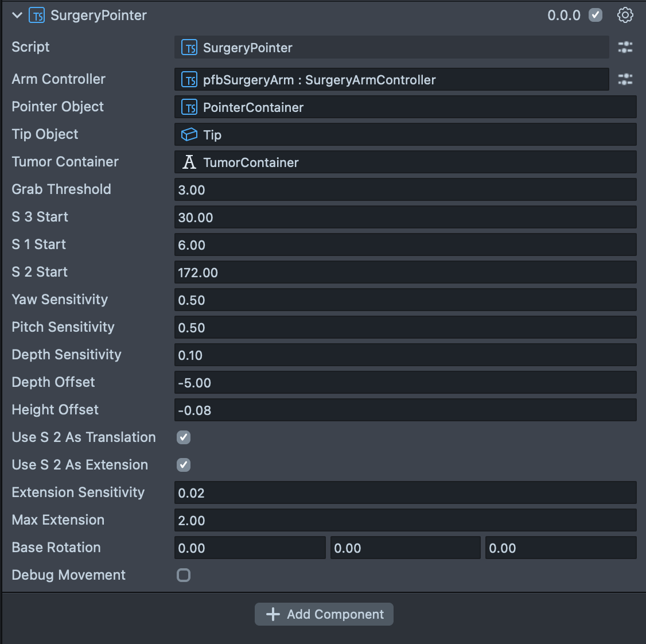Click the Arm Controller label
Screen dimensions: 646x644
tap(59, 79)
